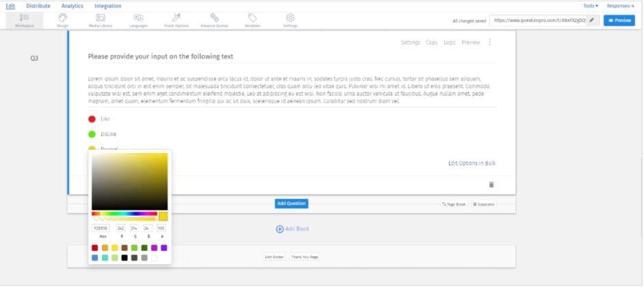Click the Add Question button
644x287 pixels.
click(291, 204)
